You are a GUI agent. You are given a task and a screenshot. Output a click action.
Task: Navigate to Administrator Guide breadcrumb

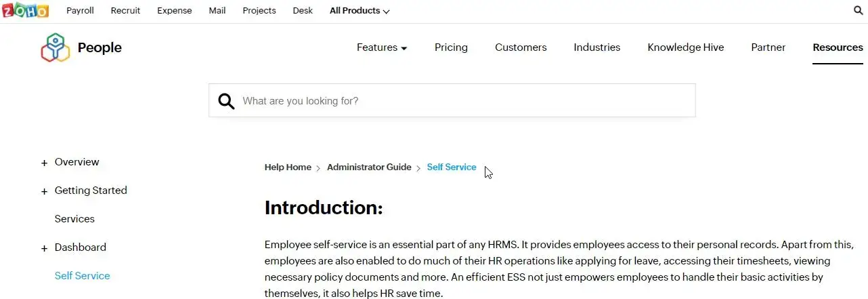[x=369, y=167]
